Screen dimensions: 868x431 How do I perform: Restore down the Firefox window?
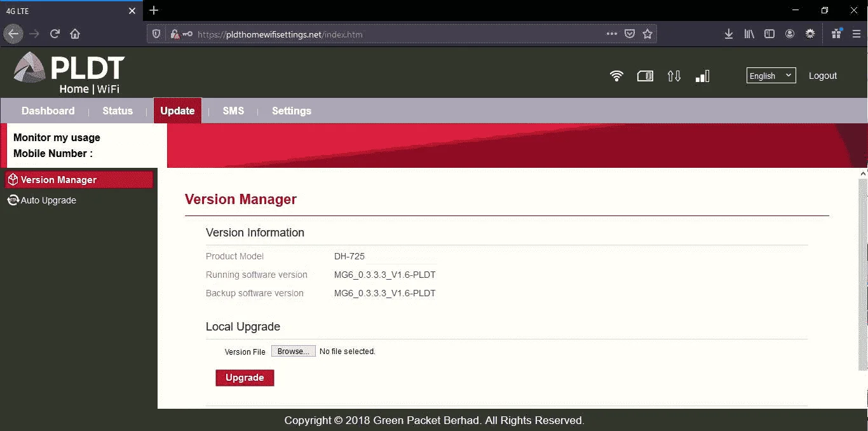point(825,10)
